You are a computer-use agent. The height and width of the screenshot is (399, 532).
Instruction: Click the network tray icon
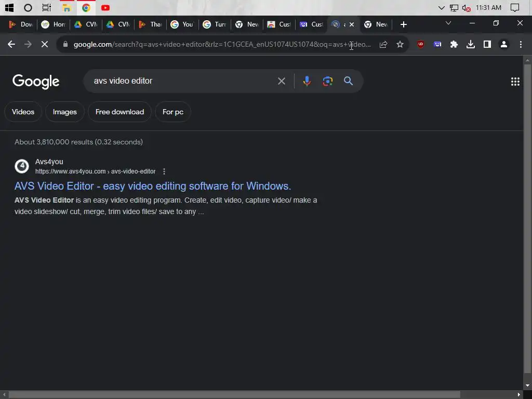(x=454, y=8)
